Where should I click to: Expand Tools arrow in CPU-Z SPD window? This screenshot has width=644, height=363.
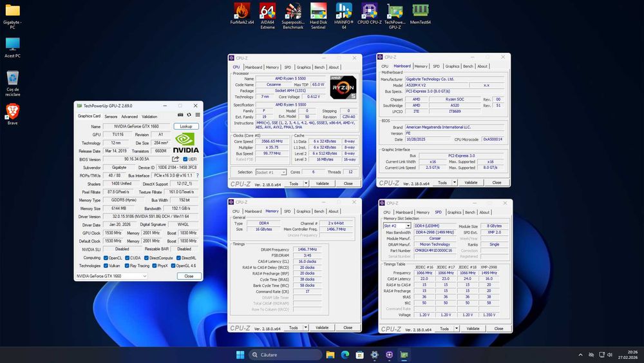pos(457,329)
